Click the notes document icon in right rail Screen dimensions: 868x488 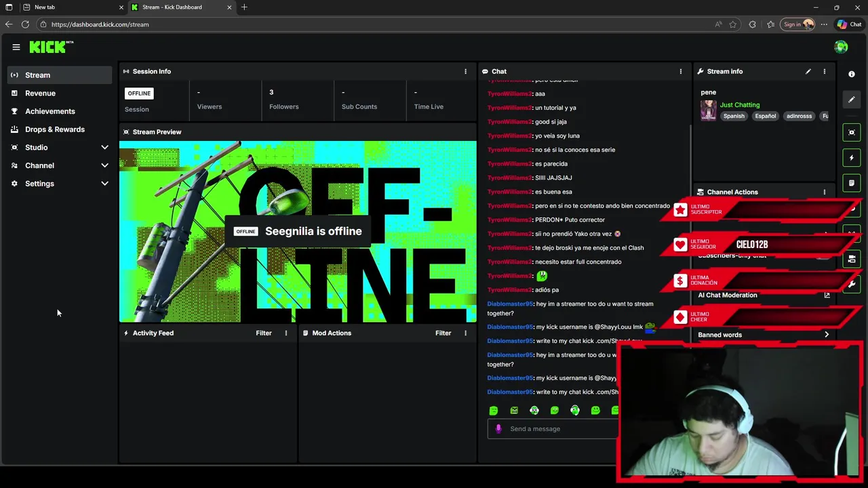852,183
